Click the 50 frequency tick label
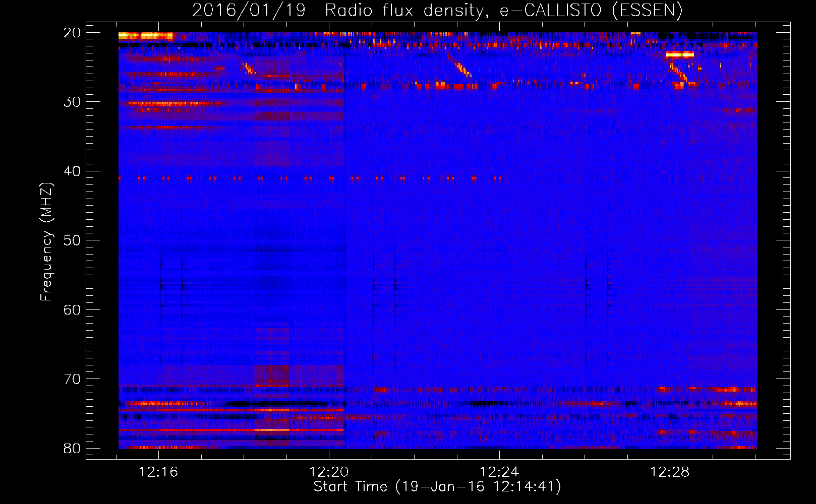 click(x=72, y=240)
